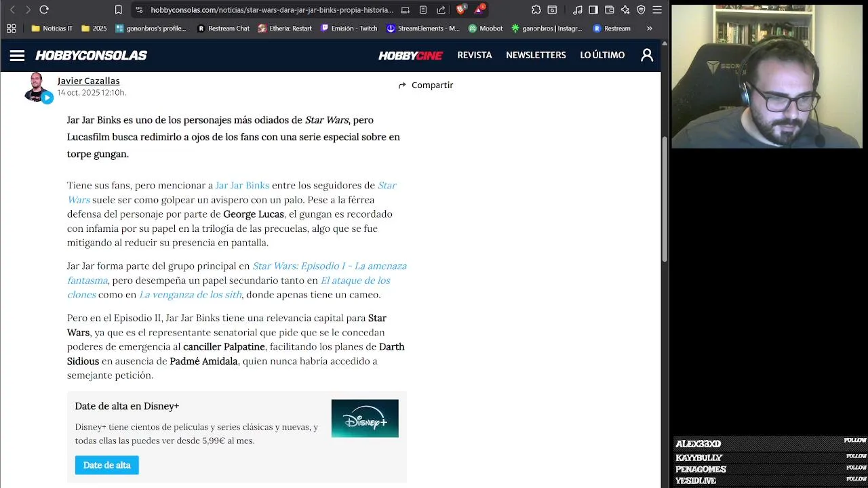Open the StreamElements bookmark
The height and width of the screenshot is (488, 868).
pyautogui.click(x=423, y=28)
